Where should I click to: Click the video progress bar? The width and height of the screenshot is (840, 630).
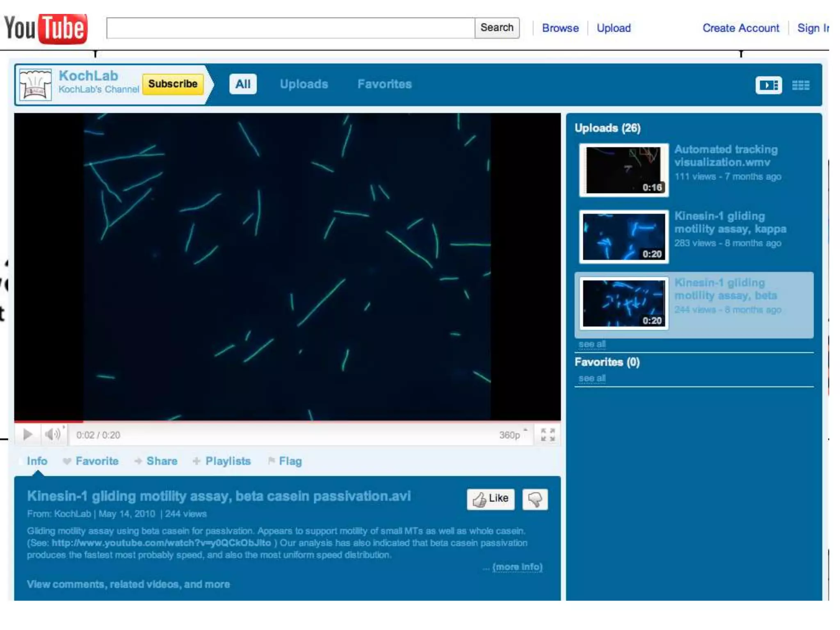[287, 421]
